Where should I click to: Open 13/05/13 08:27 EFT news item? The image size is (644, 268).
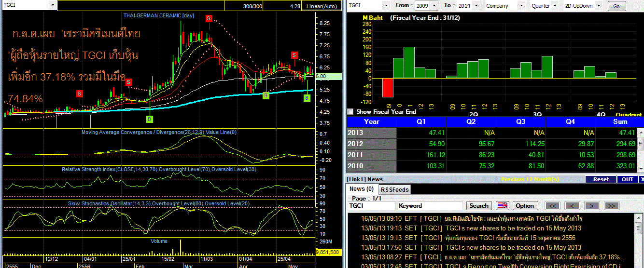tap(492, 257)
